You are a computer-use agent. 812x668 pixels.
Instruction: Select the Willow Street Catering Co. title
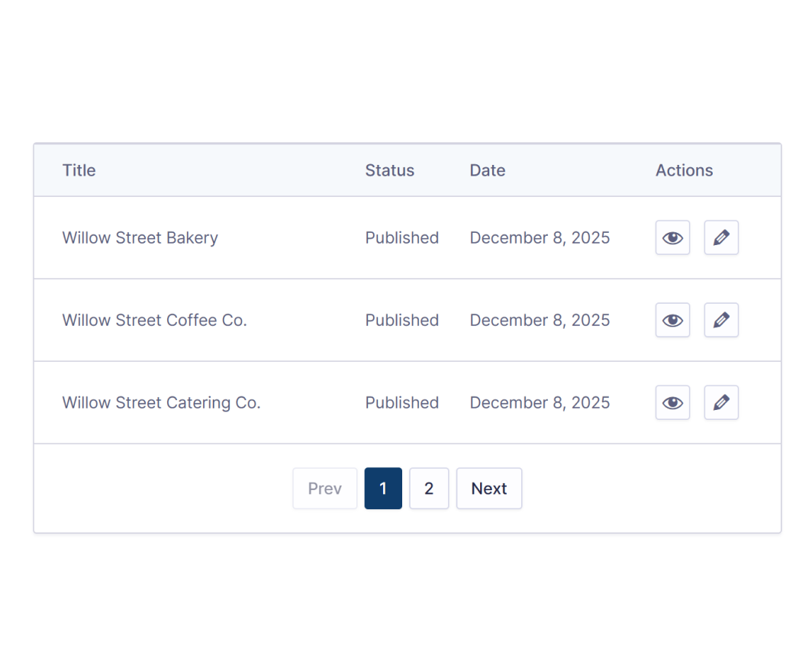(x=162, y=402)
